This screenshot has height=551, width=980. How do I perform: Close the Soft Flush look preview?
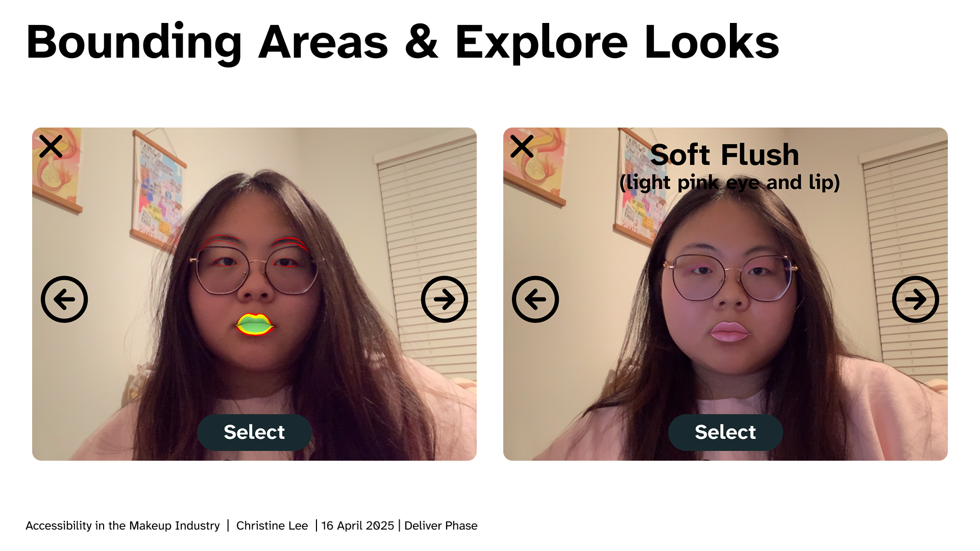[x=522, y=146]
